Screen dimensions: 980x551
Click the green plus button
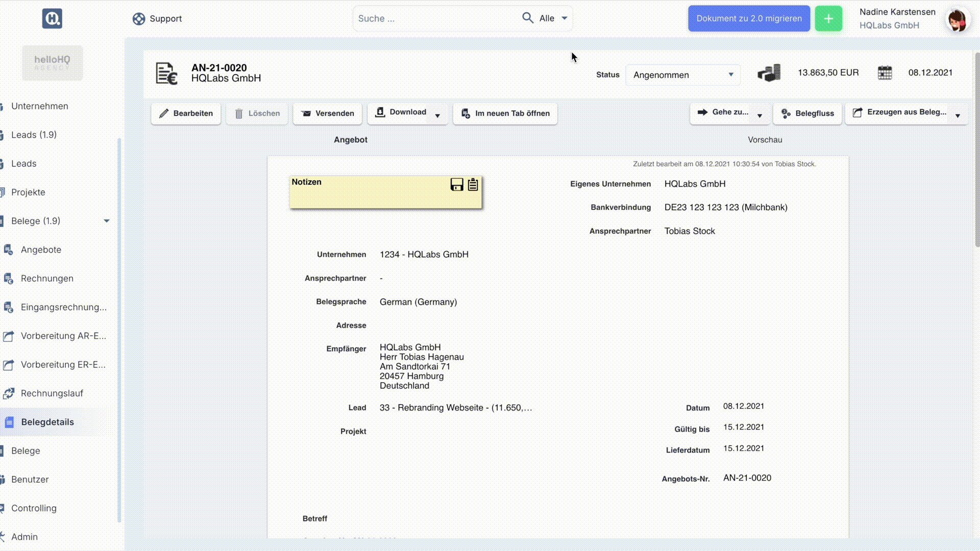828,19
